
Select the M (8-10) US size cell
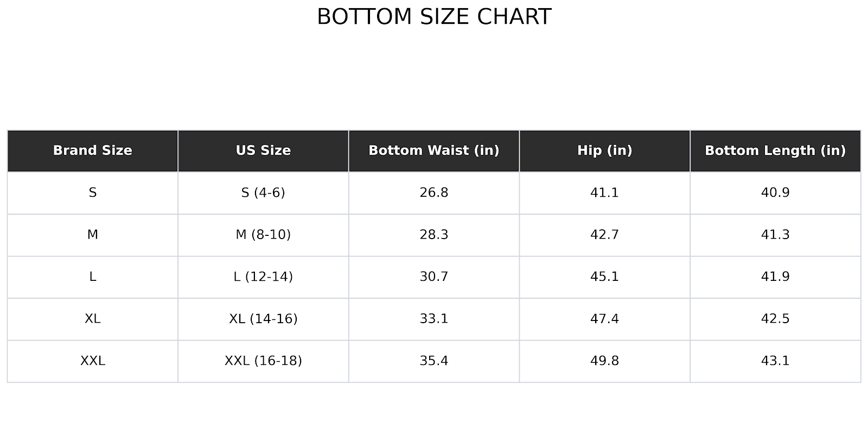click(263, 235)
